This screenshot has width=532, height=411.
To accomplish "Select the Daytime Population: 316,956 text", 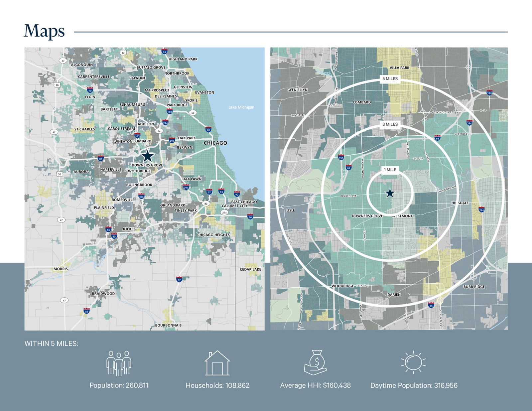I will pos(414,385).
